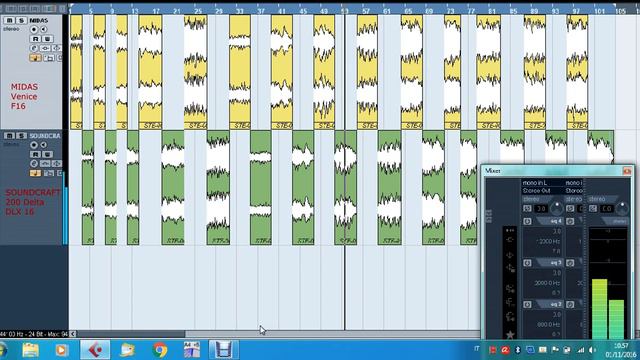Click lock icon on SOUNDCRA track

[x=49, y=173]
